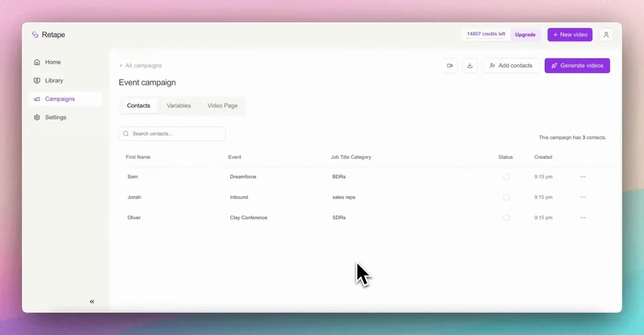The image size is (644, 335).
Task: Click the BDRs job title cell
Action: (x=339, y=177)
